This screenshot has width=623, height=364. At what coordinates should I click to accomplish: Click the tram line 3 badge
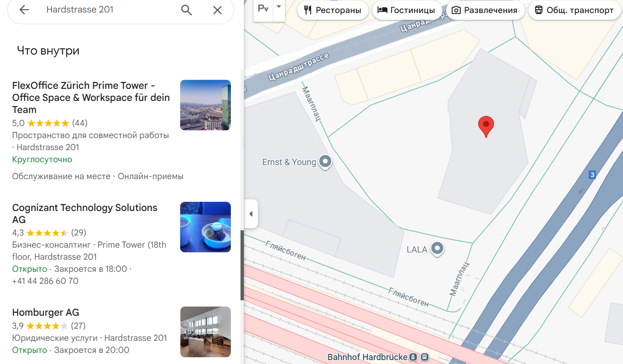click(x=592, y=175)
